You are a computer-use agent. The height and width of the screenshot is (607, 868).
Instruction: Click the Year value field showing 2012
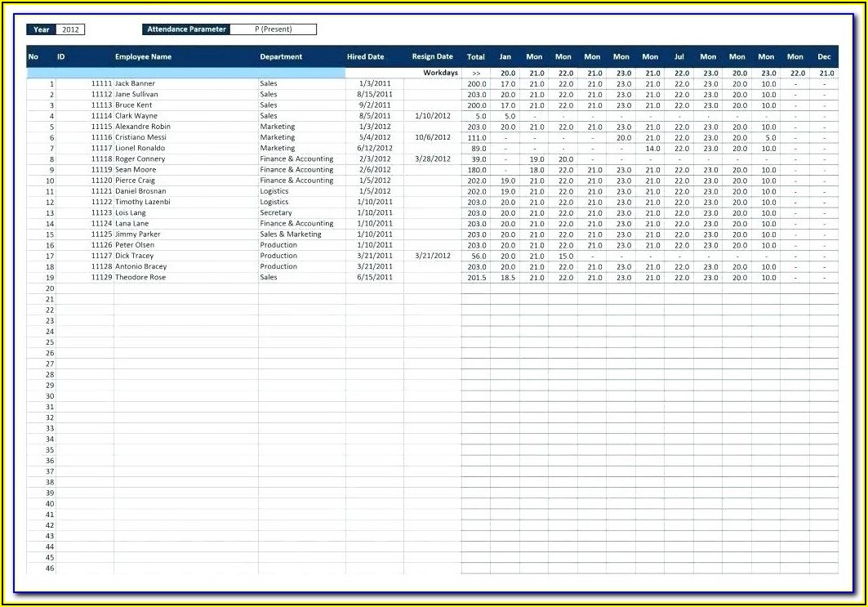point(71,29)
